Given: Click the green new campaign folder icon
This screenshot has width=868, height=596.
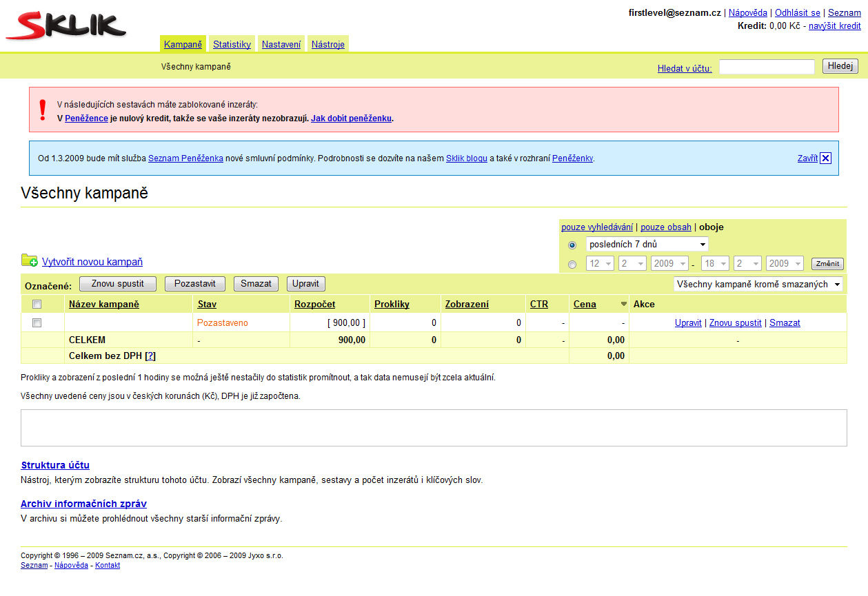Looking at the screenshot, I should 30,260.
